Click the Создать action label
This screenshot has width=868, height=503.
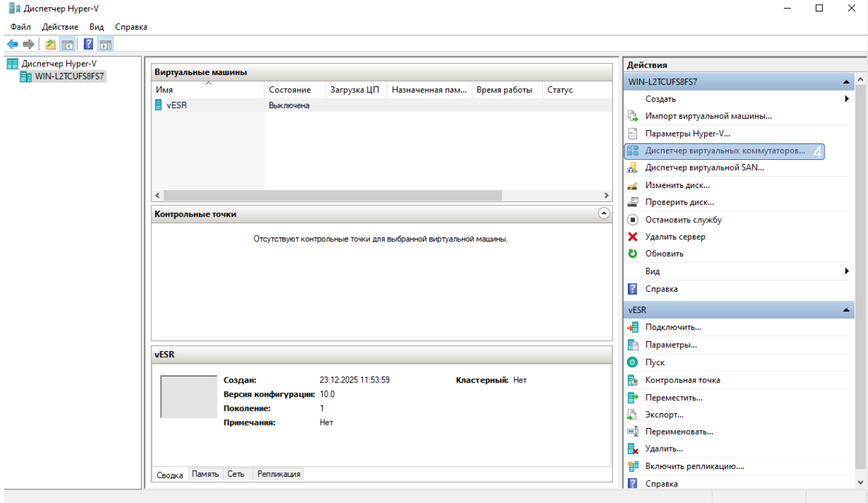point(661,99)
